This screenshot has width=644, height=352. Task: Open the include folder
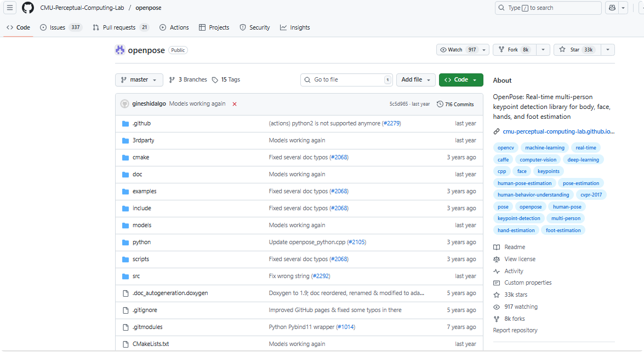click(142, 209)
